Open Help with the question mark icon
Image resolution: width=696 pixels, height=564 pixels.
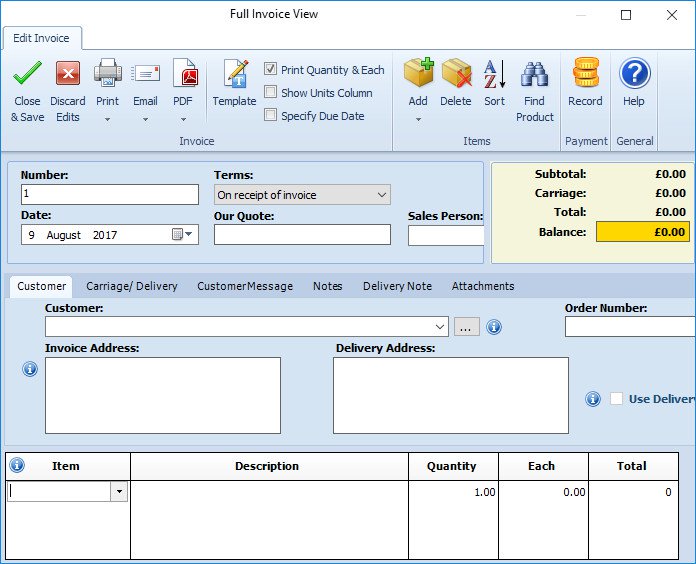(634, 74)
